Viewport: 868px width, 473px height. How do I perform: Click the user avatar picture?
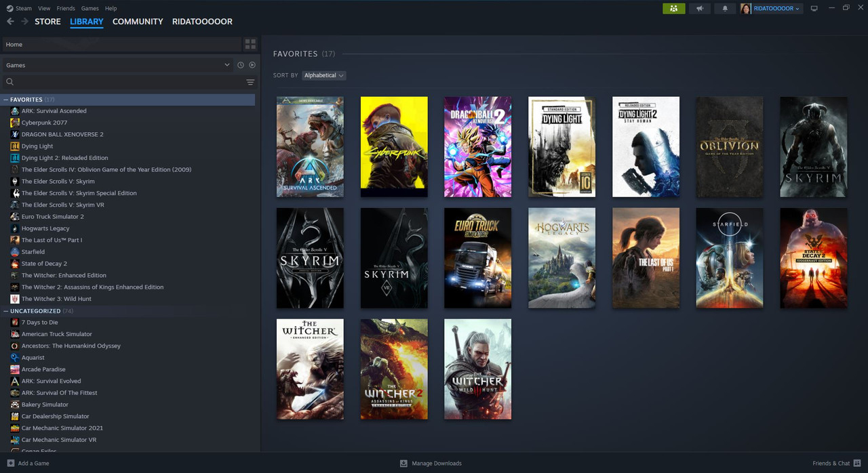746,8
